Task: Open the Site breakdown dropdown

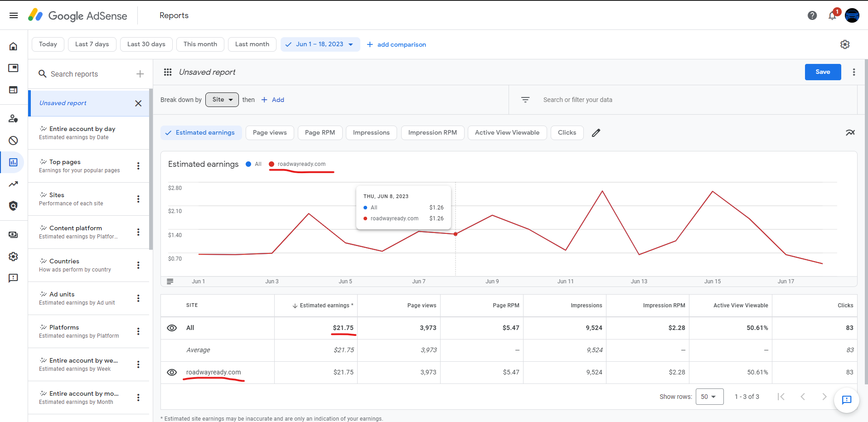Action: pyautogui.click(x=222, y=100)
